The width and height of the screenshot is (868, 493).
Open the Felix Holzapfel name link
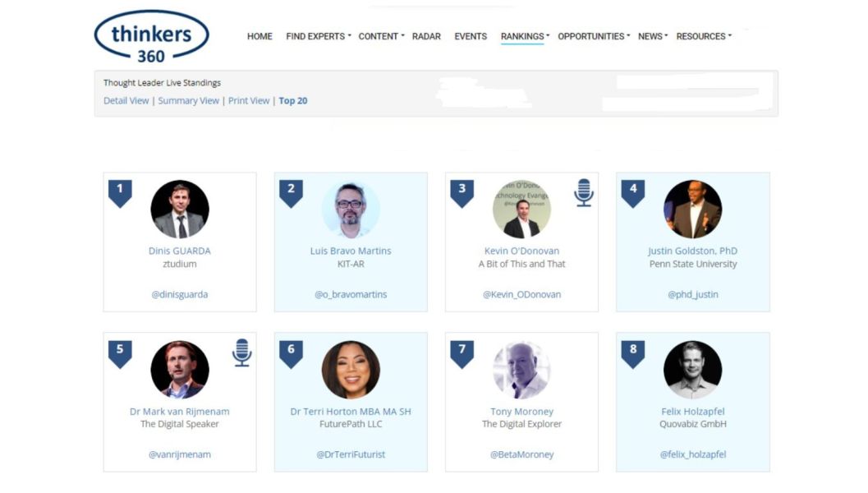692,412
